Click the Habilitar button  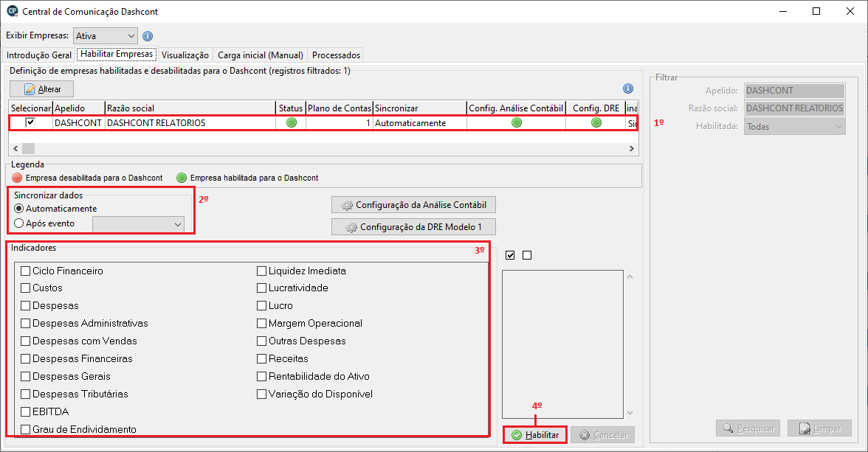pos(535,435)
